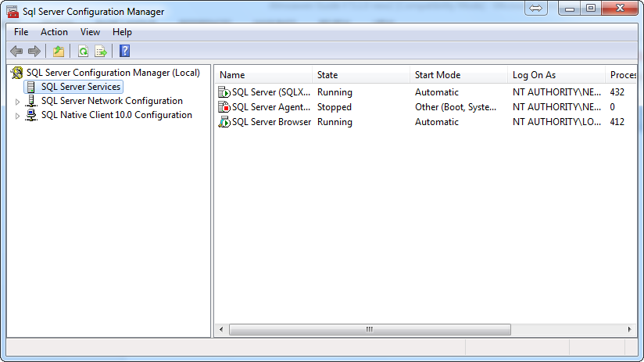Open the View menu

(x=90, y=32)
